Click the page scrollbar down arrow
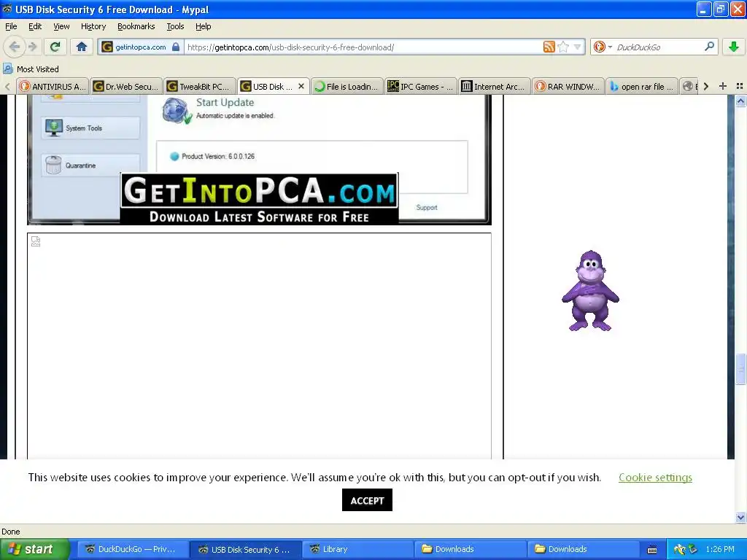Image resolution: width=747 pixels, height=560 pixels. pos(740,517)
